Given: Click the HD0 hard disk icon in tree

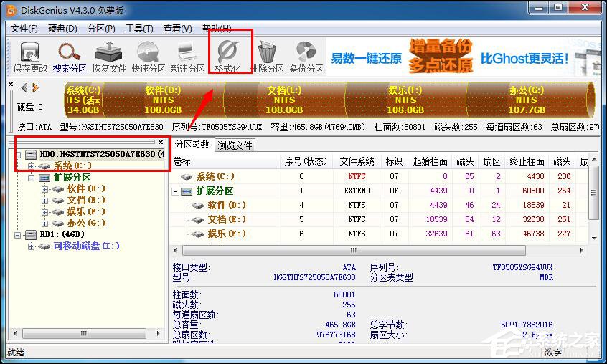Looking at the screenshot, I should (31, 154).
